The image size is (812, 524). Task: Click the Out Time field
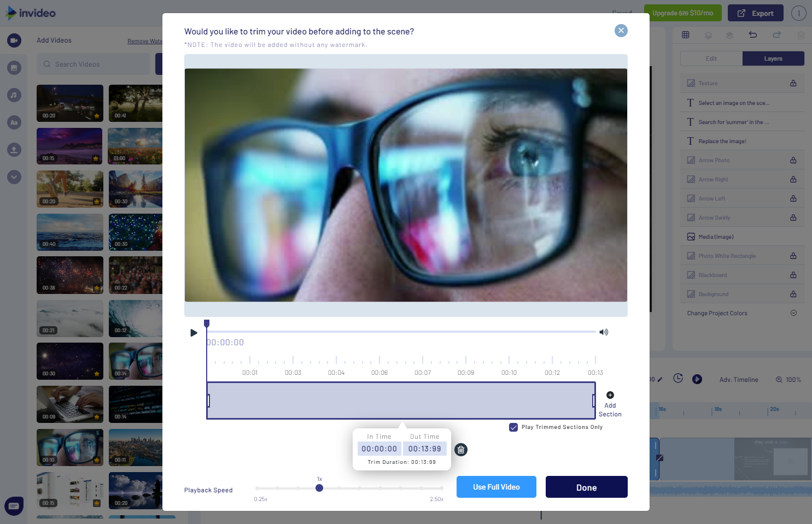[425, 449]
